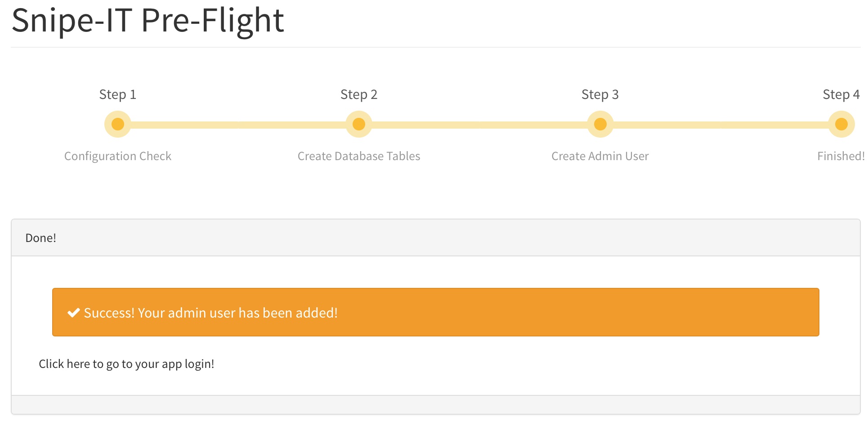Viewport: 868px width, 421px height.
Task: Open the "Click here to go to your app login!" link
Action: [x=126, y=364]
